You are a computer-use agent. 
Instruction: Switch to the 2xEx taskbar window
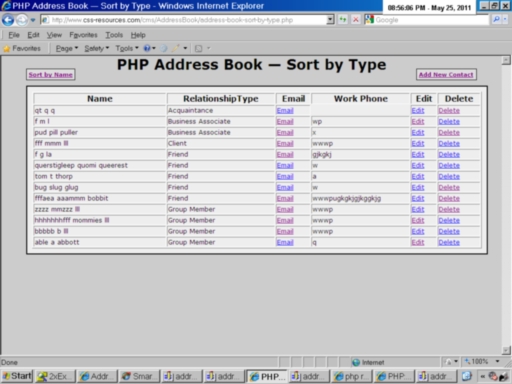55,376
